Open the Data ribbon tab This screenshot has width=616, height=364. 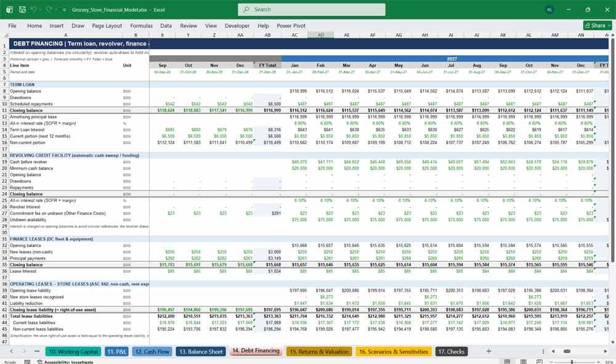[166, 25]
